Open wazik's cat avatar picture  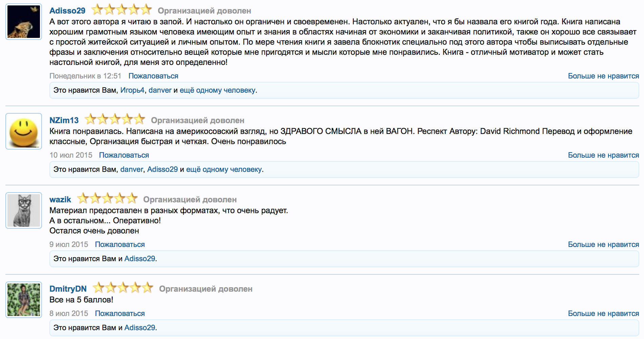click(23, 210)
